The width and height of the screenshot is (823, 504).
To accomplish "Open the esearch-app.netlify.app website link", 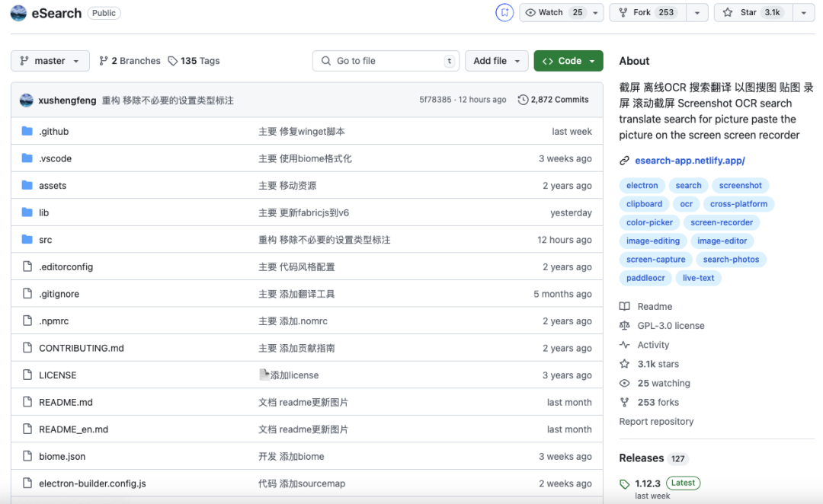I will click(690, 161).
